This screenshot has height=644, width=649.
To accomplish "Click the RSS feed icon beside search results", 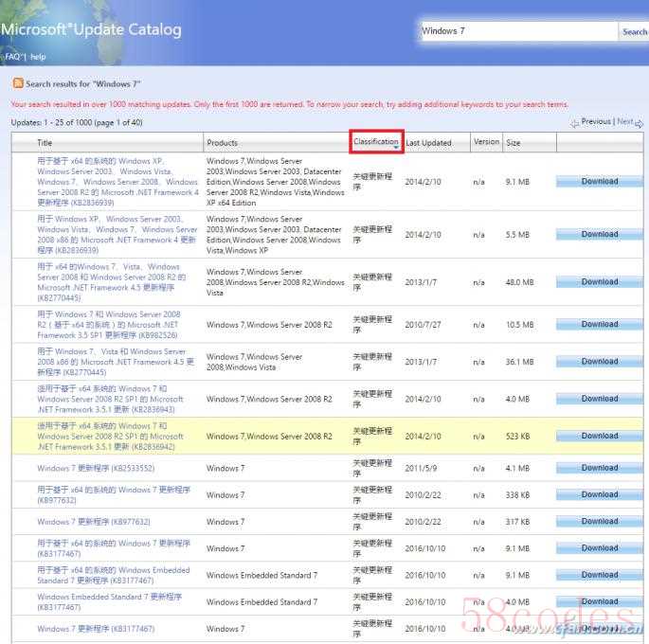I will pyautogui.click(x=18, y=83).
